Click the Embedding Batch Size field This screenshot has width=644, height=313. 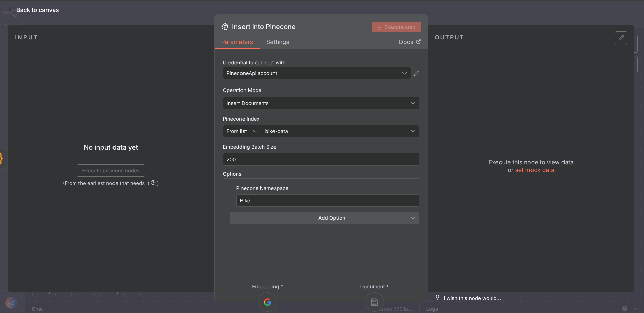[x=321, y=159]
